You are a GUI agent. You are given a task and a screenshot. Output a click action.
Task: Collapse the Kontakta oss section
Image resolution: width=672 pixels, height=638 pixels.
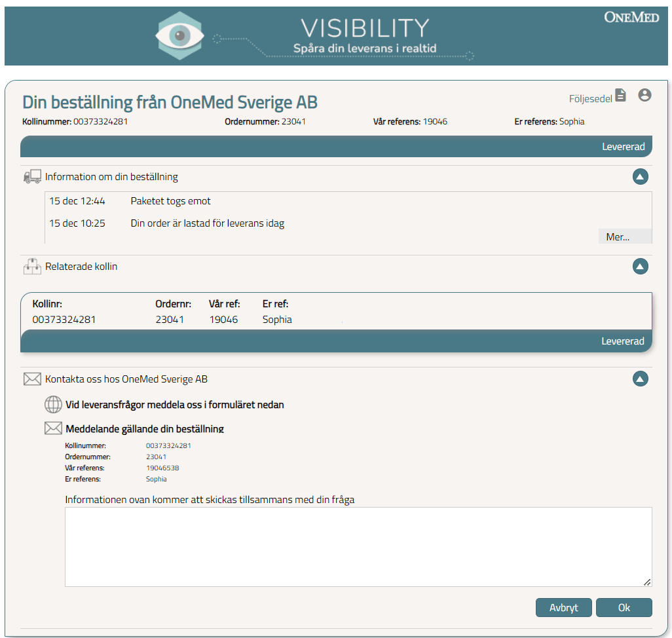(x=640, y=379)
